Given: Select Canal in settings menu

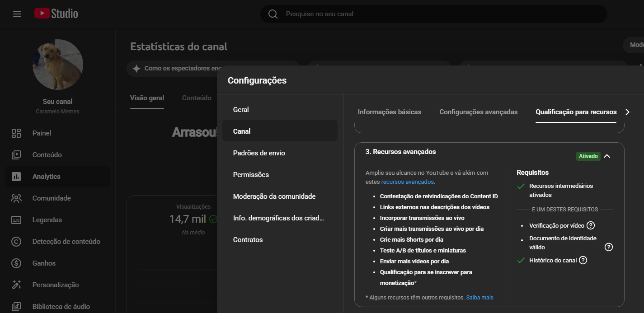Looking at the screenshot, I should (280, 131).
